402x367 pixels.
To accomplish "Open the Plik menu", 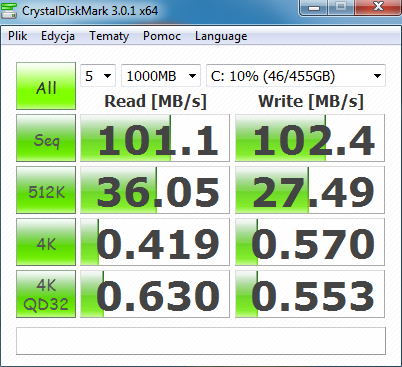I will (x=18, y=36).
